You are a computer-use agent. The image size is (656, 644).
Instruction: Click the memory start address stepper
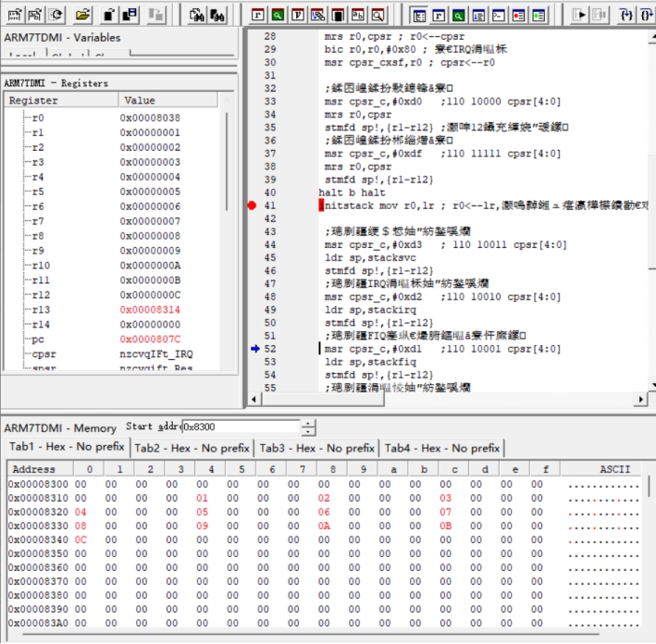click(x=309, y=427)
